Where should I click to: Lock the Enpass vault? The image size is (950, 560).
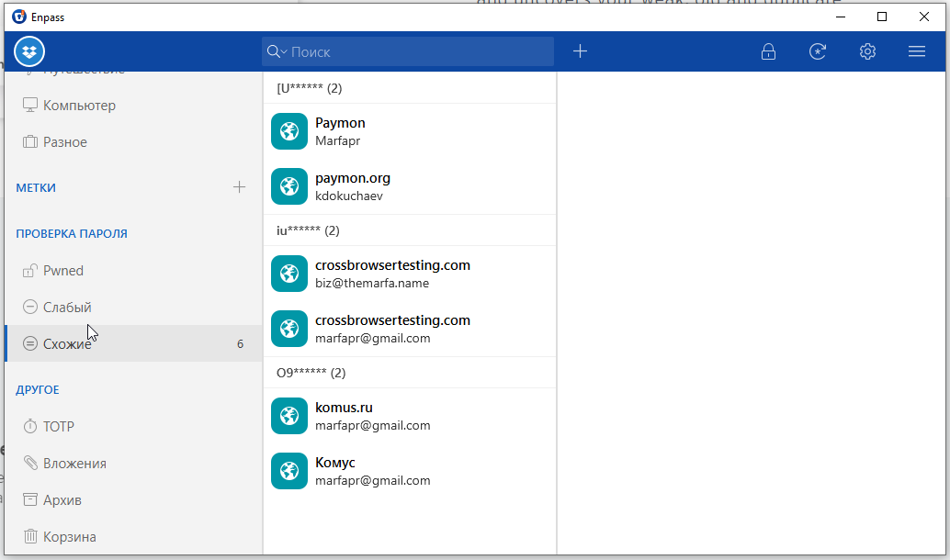pos(768,51)
